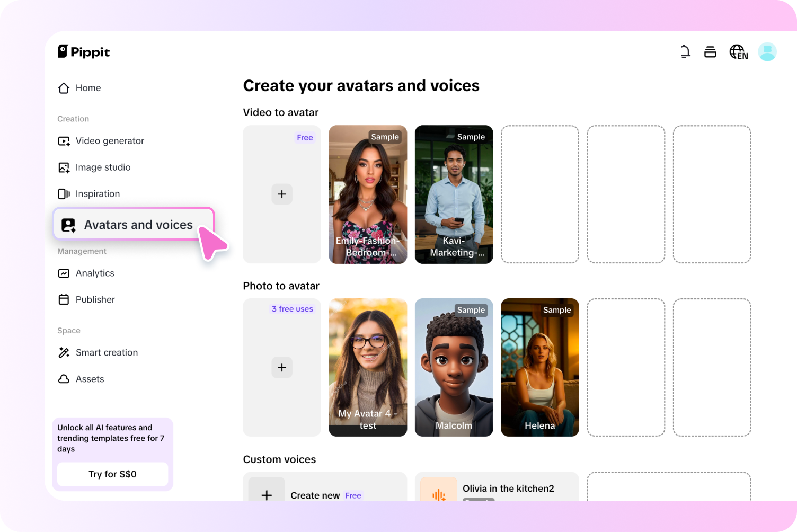Image resolution: width=797 pixels, height=532 pixels.
Task: Open the Assets section
Action: pyautogui.click(x=90, y=379)
